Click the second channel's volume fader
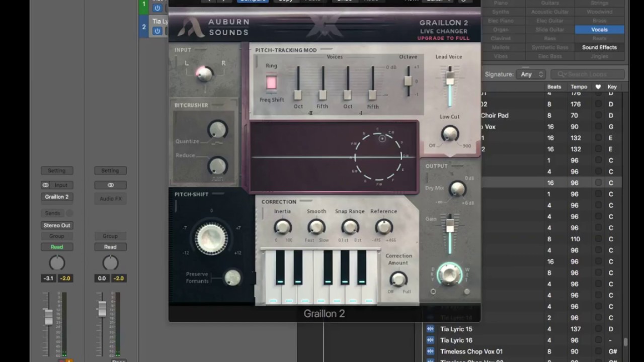 (102, 309)
